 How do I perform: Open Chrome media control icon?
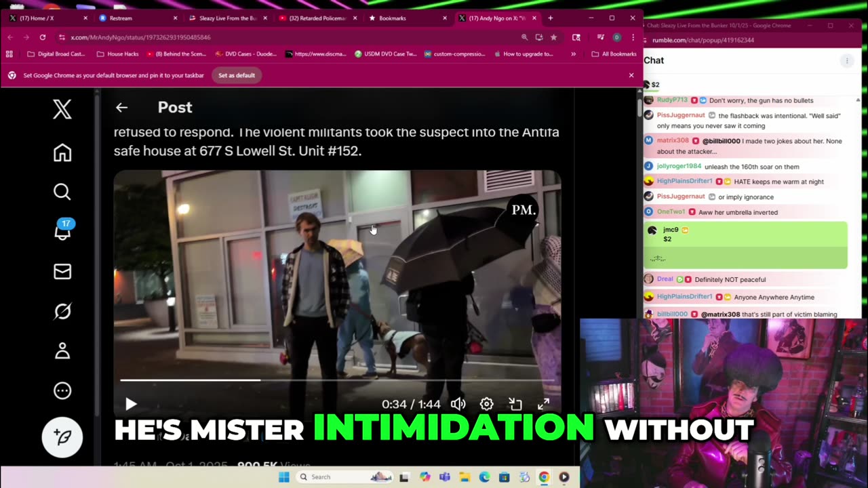(x=601, y=37)
